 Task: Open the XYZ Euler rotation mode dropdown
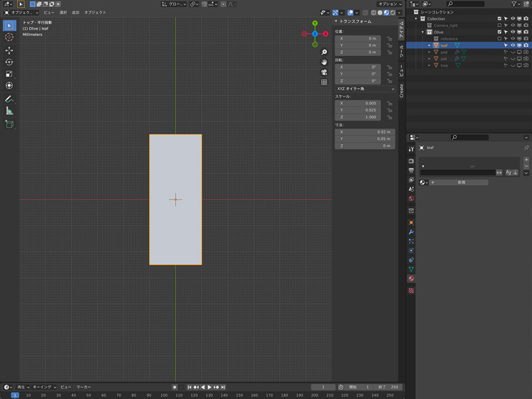tap(365, 89)
